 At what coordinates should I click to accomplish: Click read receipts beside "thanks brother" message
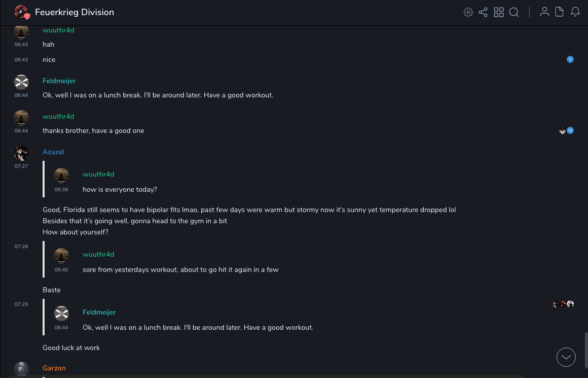(566, 130)
